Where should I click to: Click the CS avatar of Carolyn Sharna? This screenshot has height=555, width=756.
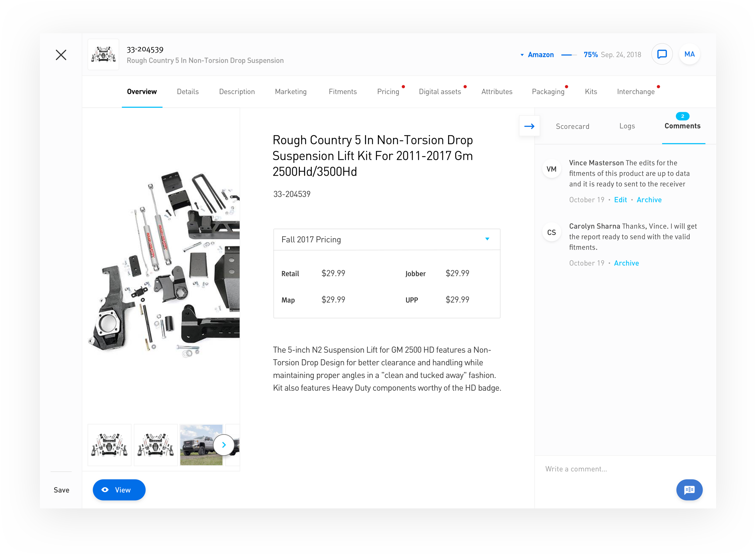click(x=551, y=233)
